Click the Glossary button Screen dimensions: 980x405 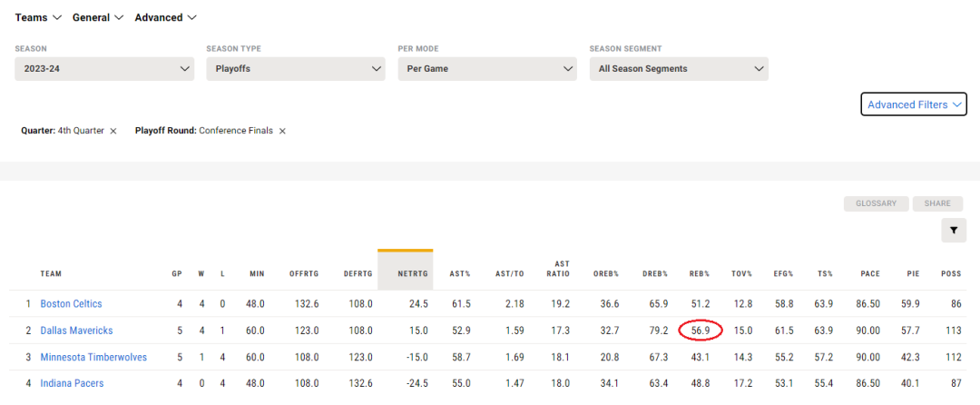pos(877,203)
